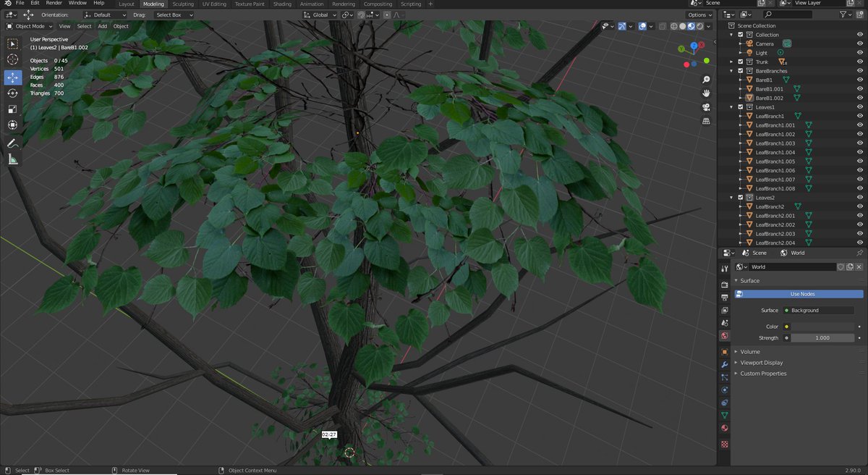Screen dimensions: 868x475
Task: Open the Object Mode dropdown
Action: click(x=30, y=26)
